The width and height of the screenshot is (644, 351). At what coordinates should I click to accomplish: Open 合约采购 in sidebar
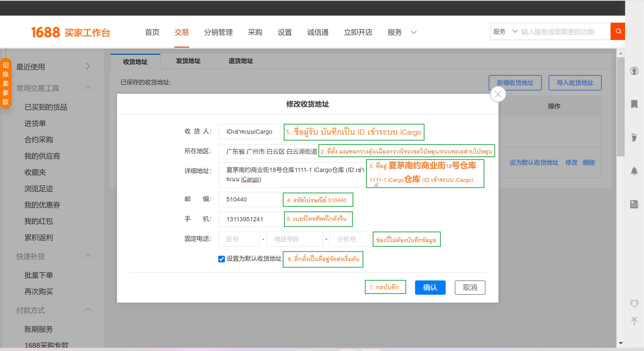click(38, 140)
